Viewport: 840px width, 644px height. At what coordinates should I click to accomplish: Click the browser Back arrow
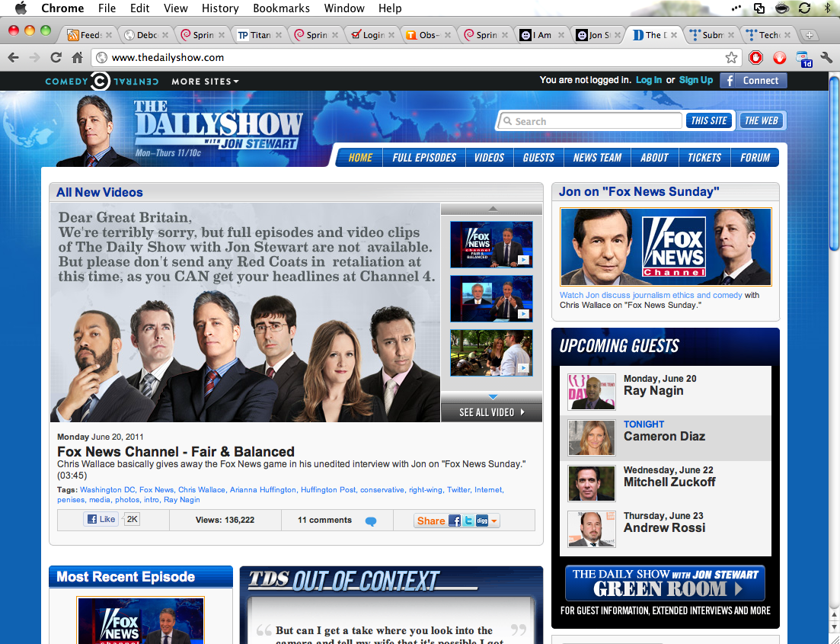(14, 57)
